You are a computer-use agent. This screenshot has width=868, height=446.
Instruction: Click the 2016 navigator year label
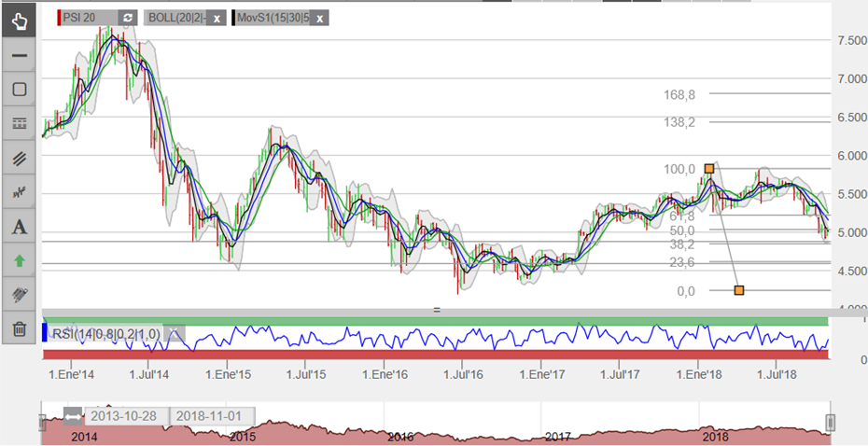tap(400, 438)
